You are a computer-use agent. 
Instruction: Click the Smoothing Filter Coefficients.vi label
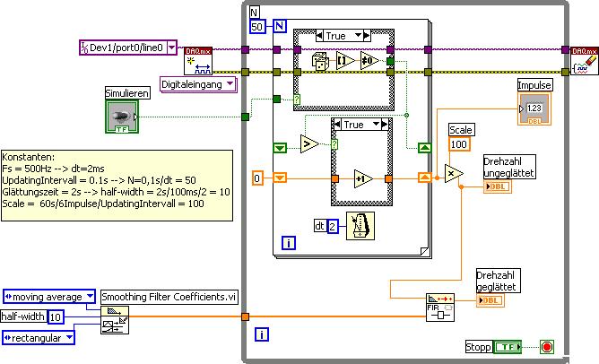click(169, 297)
